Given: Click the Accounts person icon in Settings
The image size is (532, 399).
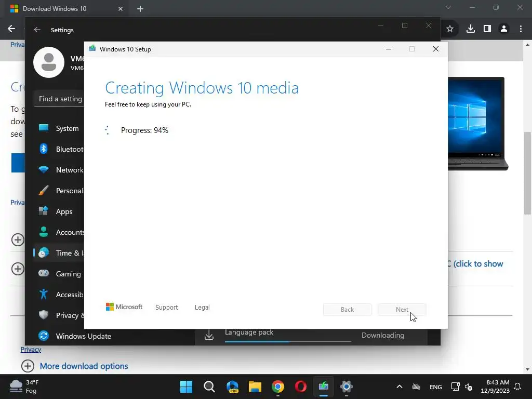Looking at the screenshot, I should point(44,232).
